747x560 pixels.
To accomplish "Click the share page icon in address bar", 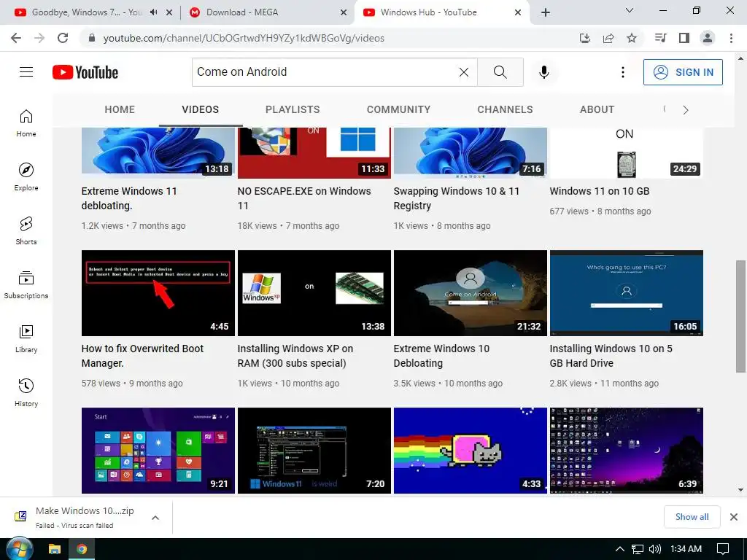I will (608, 38).
